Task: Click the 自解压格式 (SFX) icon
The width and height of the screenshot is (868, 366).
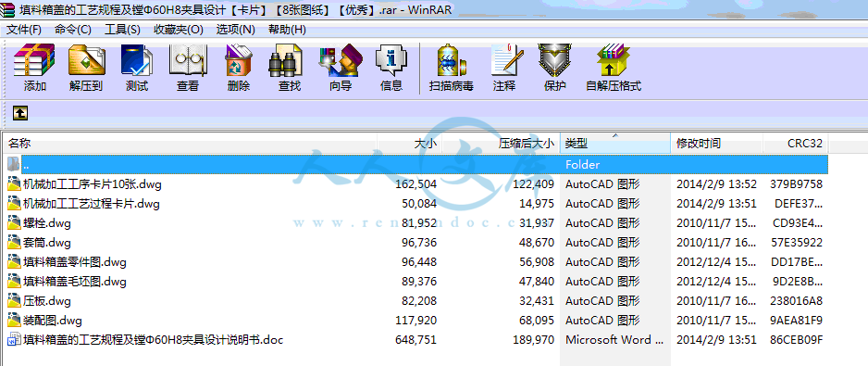Action: point(614,68)
